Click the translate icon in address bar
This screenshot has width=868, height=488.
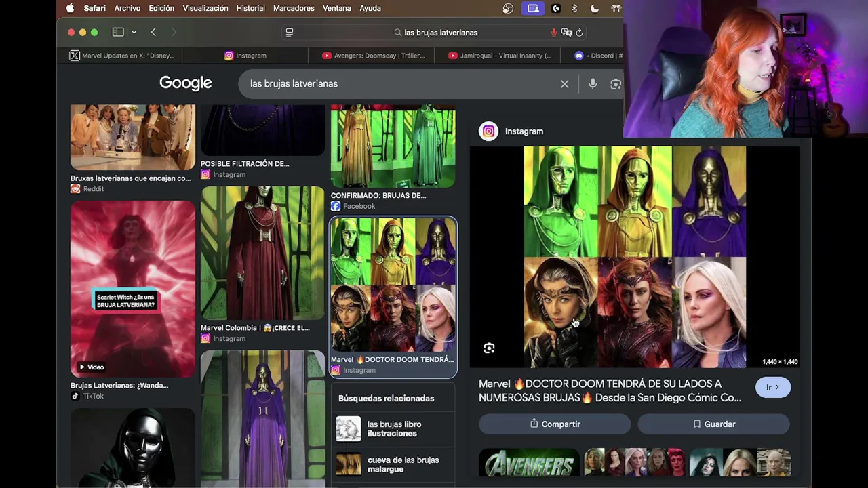567,32
